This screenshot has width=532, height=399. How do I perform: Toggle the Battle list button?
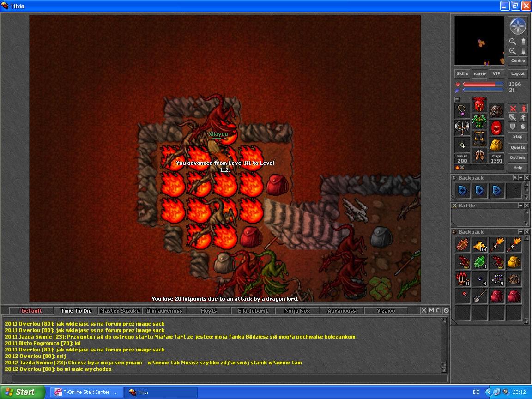click(480, 73)
